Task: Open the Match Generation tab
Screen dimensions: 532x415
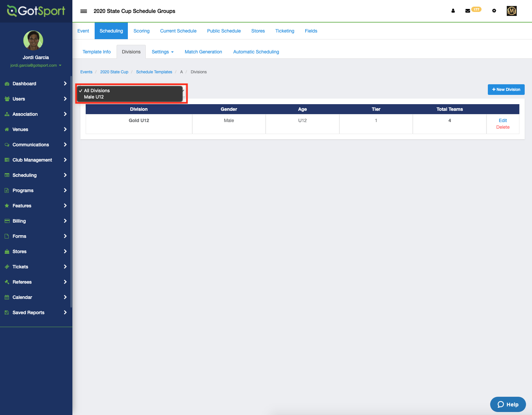Action: tap(203, 52)
